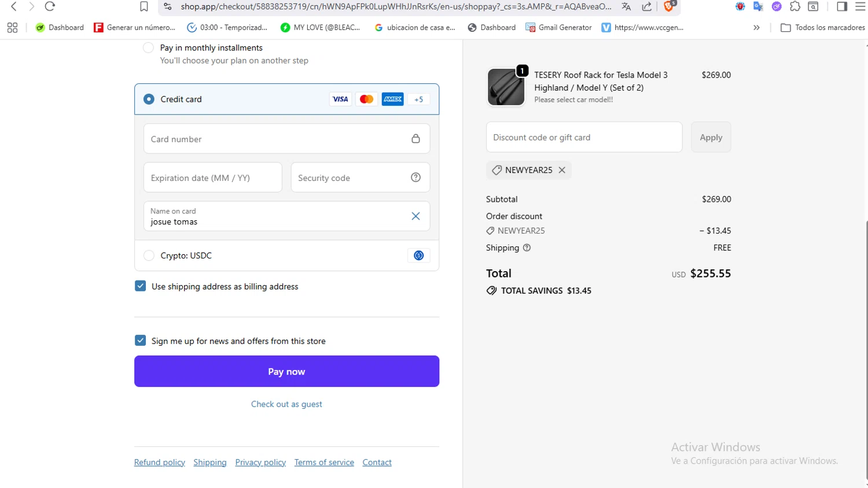Reload the checkout page
The image size is (868, 488).
pos(50,7)
